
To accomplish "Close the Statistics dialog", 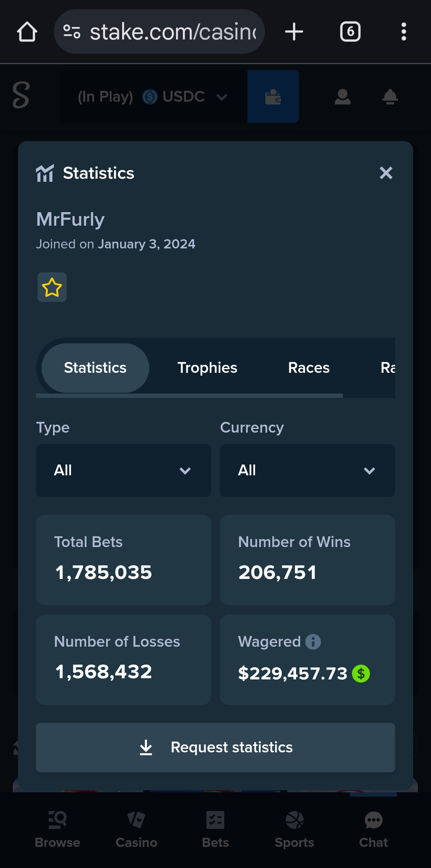I will pyautogui.click(x=386, y=173).
